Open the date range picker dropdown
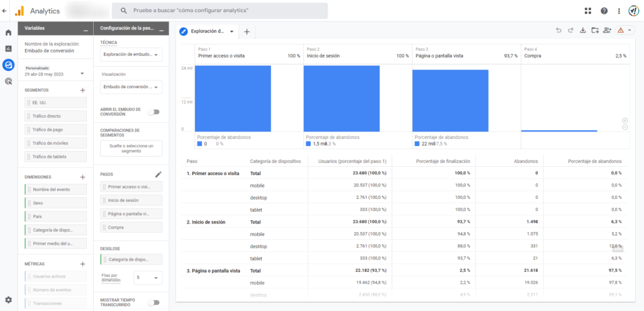The width and height of the screenshot is (644, 311). tap(54, 71)
